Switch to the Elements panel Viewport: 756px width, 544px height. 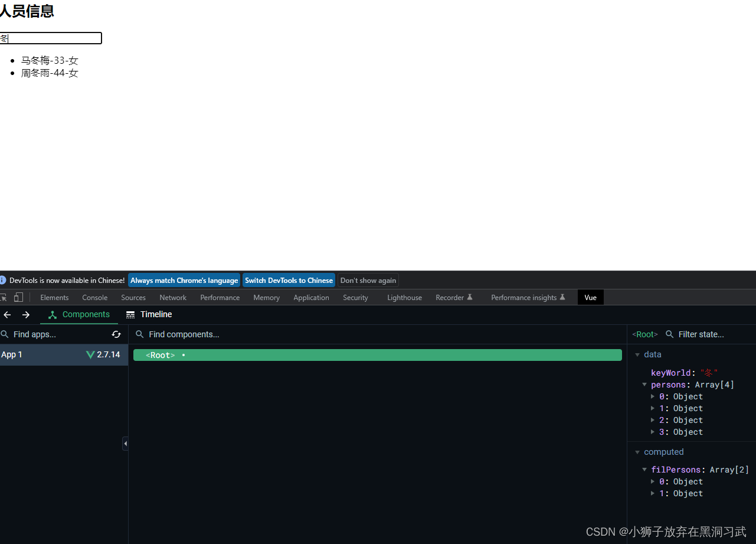coord(54,297)
